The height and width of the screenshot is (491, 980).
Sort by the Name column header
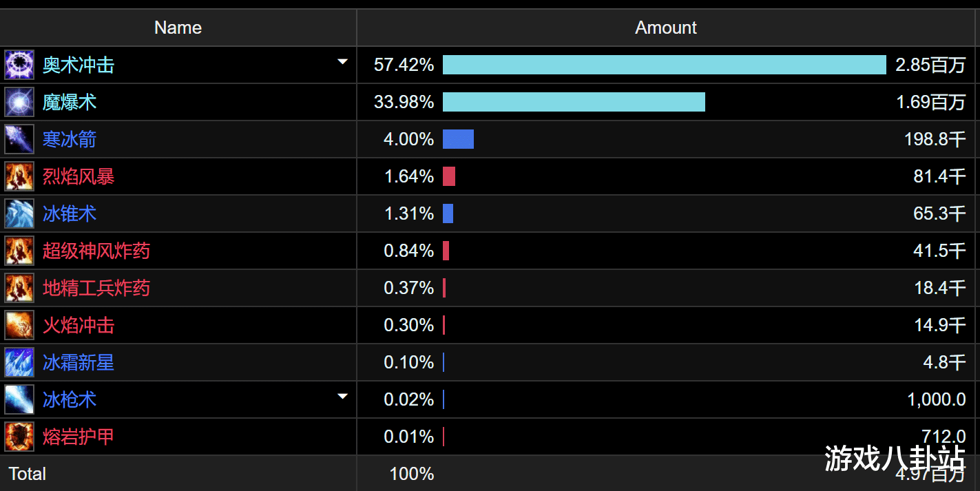coord(178,28)
